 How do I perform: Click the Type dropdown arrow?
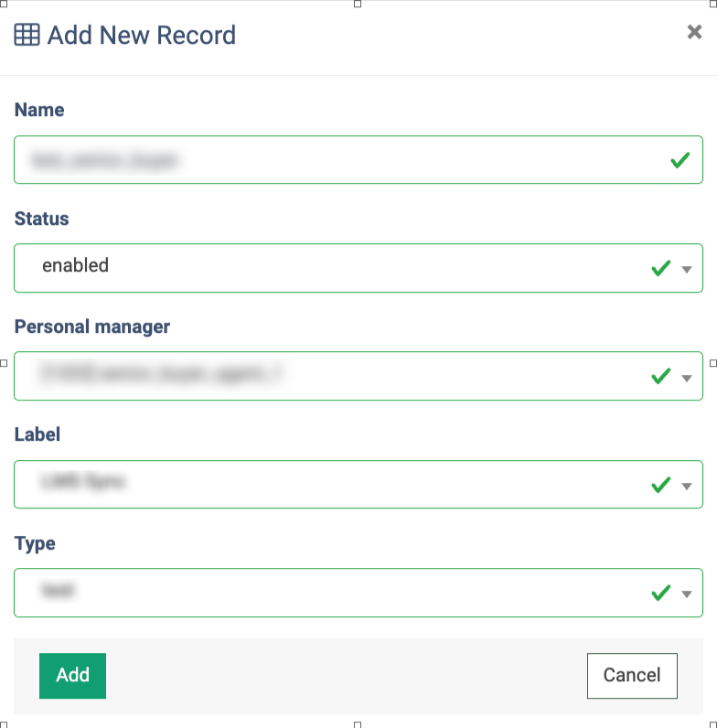coord(687,594)
